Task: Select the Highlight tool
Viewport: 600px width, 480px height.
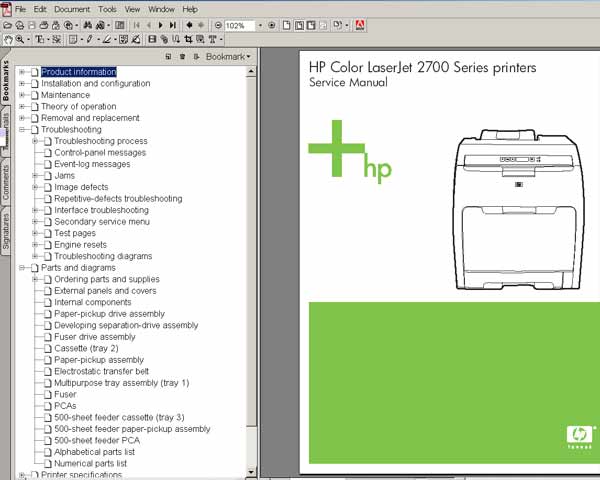Action: click(x=107, y=39)
